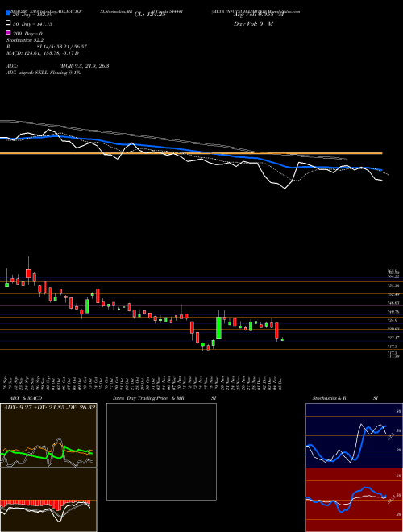The image size is (403, 532).
Task: Click the 'Stochastics: 52.2' reading
Action: (23, 40)
